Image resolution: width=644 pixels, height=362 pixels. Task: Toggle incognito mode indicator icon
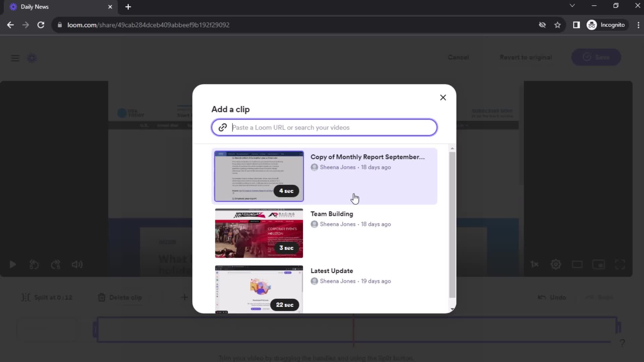pyautogui.click(x=592, y=25)
